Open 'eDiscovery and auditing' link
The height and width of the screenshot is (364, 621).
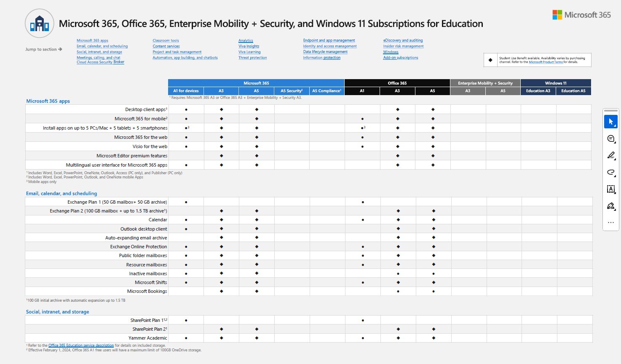point(403,40)
